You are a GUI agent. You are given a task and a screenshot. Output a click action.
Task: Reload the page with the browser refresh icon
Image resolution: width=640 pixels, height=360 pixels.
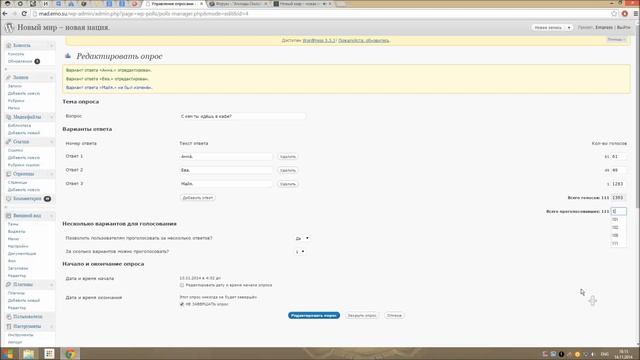pos(24,13)
